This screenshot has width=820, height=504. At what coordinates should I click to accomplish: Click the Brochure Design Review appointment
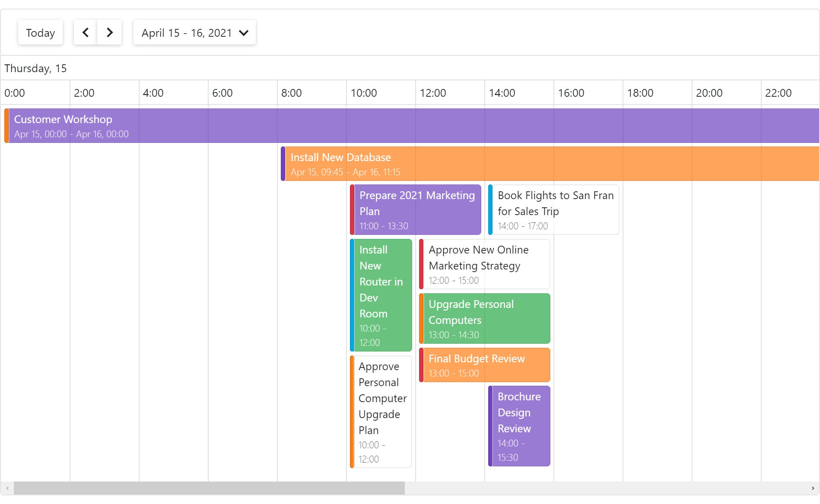tap(518, 426)
